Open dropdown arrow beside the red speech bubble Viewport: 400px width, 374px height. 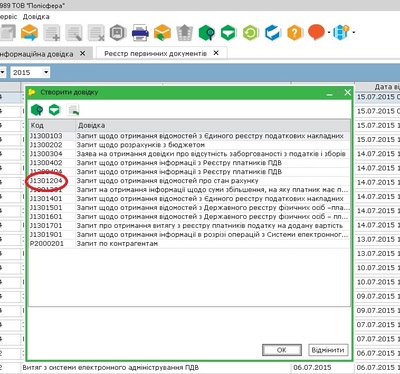point(329,33)
